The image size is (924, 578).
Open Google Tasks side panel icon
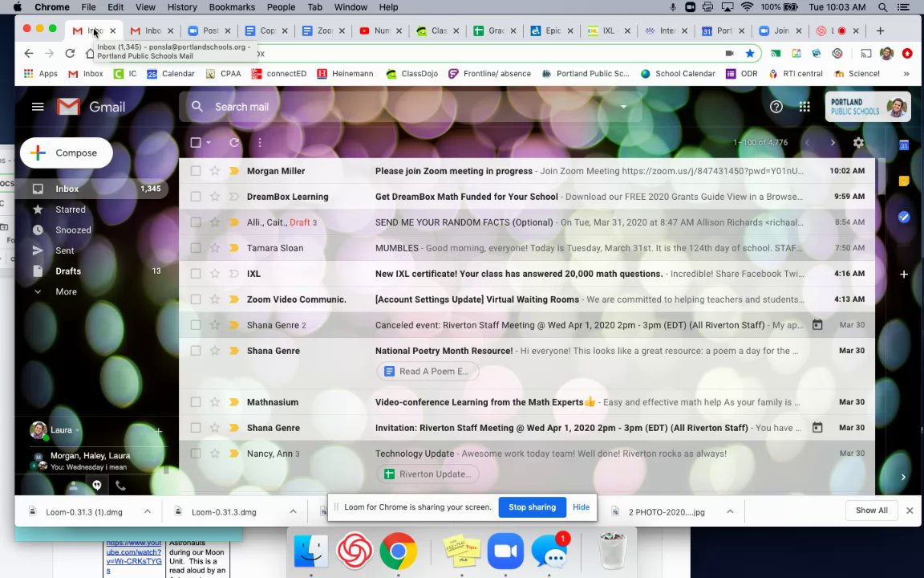pos(904,217)
